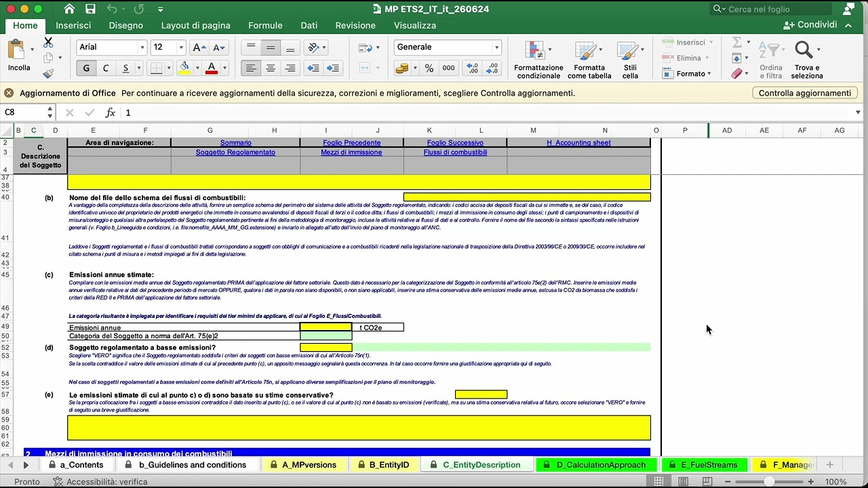Open text orientation options

313,47
